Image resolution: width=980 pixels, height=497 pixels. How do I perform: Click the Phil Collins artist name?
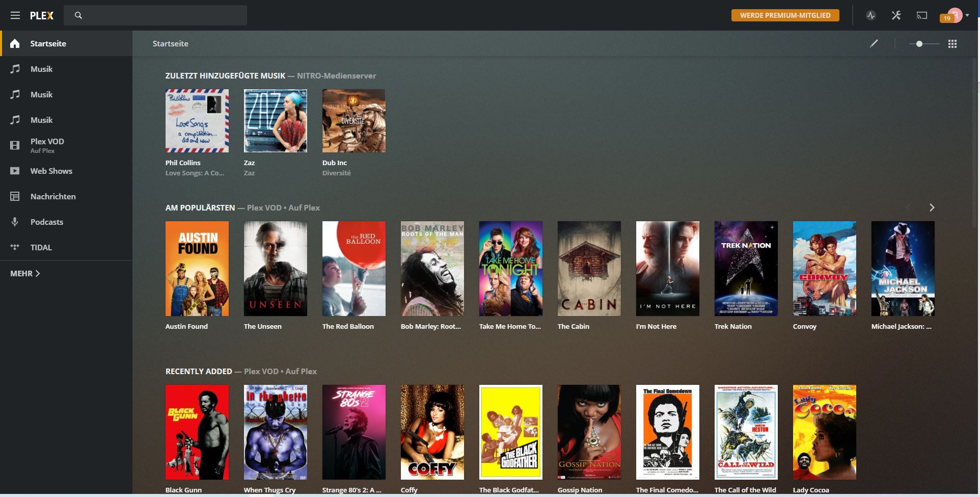pos(183,163)
